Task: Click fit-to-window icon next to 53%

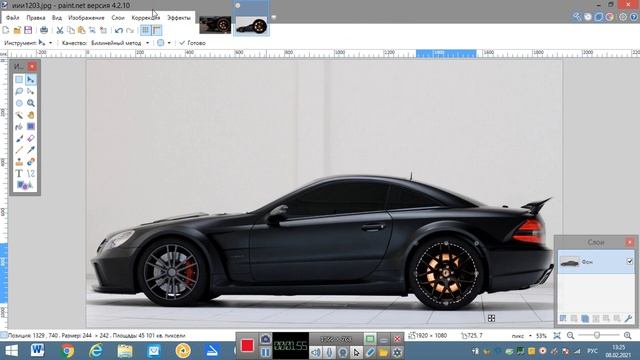Action: point(557,336)
